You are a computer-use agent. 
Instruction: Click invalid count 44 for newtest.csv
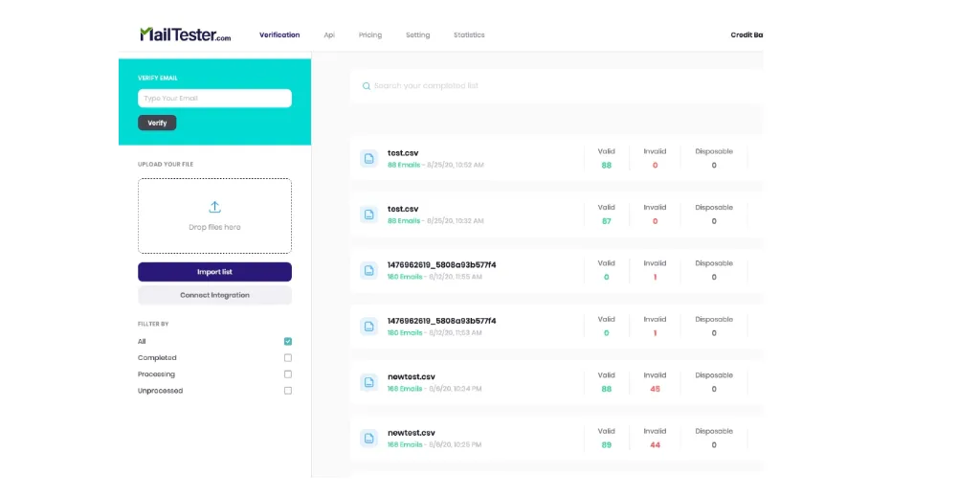655,445
